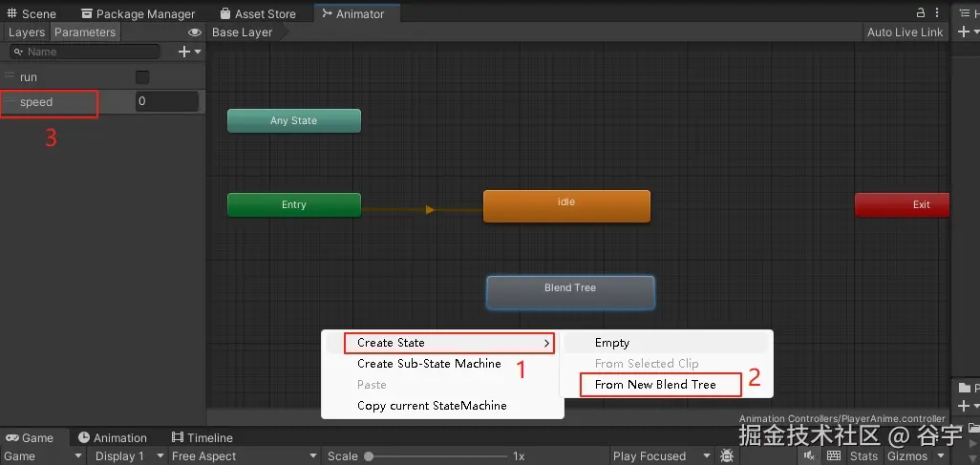980x465 pixels.
Task: Open the Animator window three-dot menu
Action: [x=937, y=12]
